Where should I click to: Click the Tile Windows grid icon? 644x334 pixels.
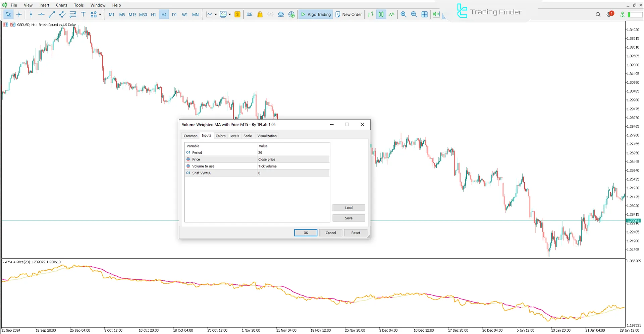pos(425,14)
